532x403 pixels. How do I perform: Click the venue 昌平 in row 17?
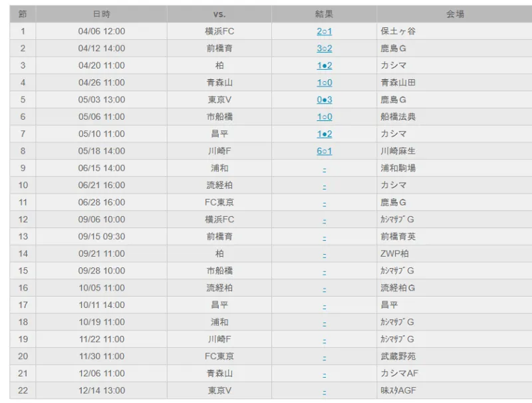[389, 305]
